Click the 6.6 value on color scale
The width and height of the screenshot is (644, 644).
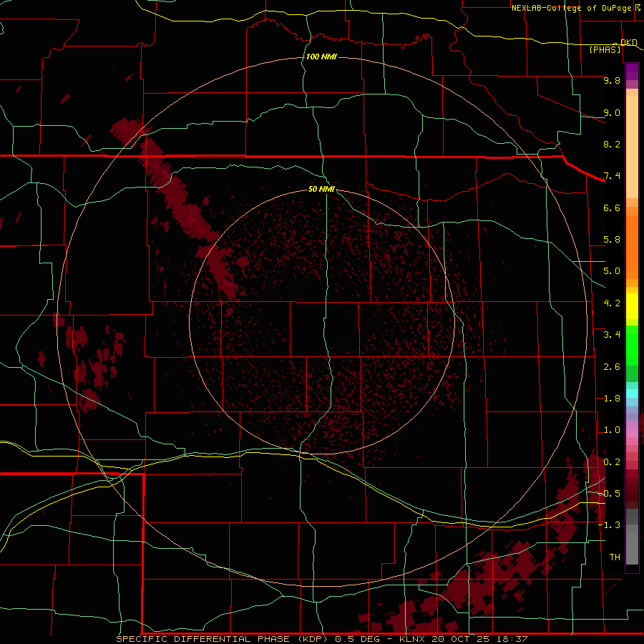pos(612,208)
